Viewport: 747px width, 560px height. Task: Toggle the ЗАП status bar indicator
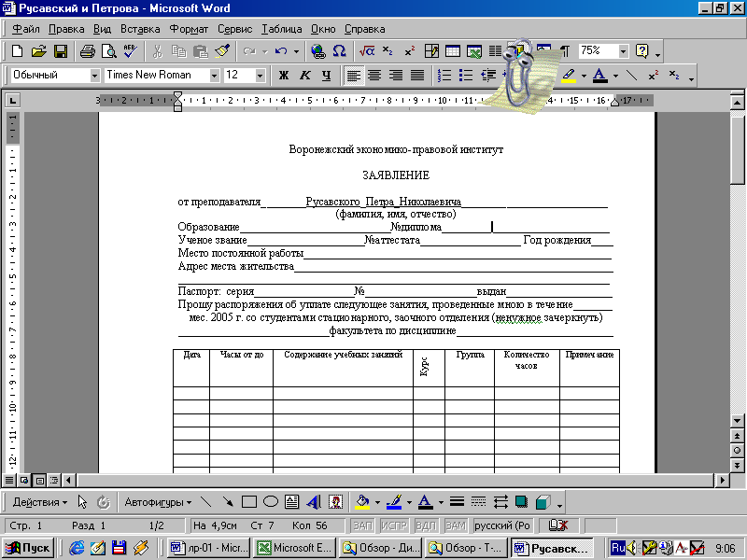pyautogui.click(x=363, y=525)
